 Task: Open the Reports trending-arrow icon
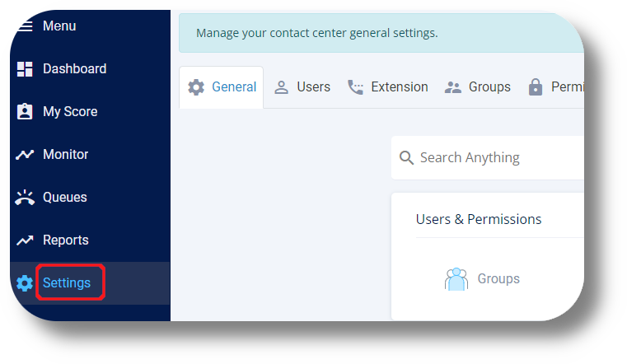pyautogui.click(x=25, y=240)
